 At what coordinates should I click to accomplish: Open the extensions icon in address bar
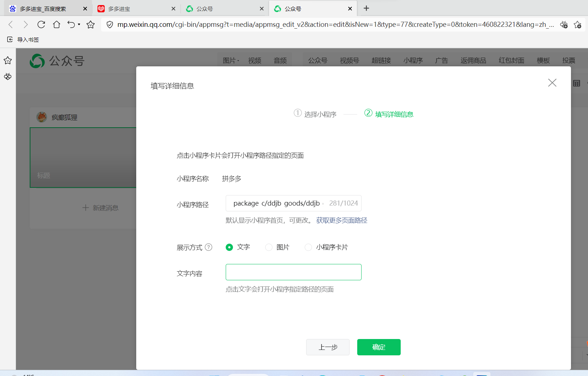click(x=564, y=24)
